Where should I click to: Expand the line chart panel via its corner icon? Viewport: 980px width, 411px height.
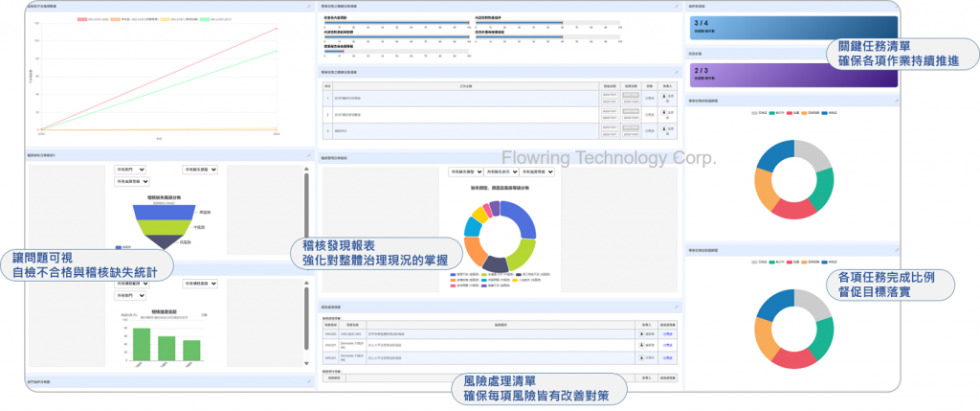pyautogui.click(x=308, y=7)
